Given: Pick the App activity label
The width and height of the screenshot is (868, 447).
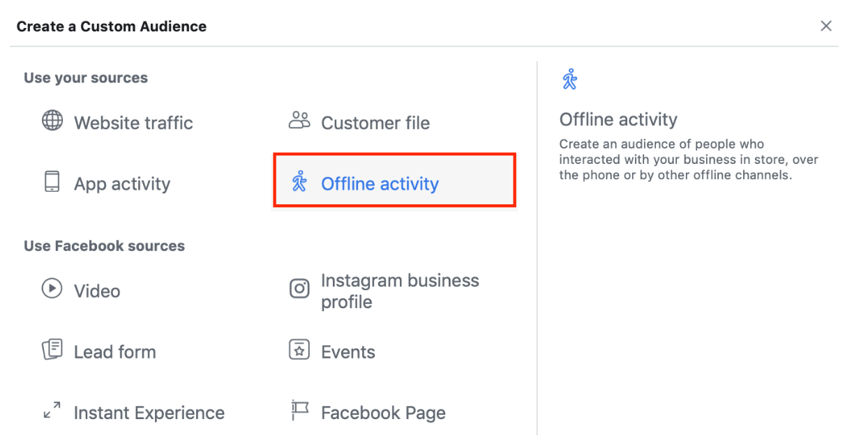Looking at the screenshot, I should click(122, 184).
